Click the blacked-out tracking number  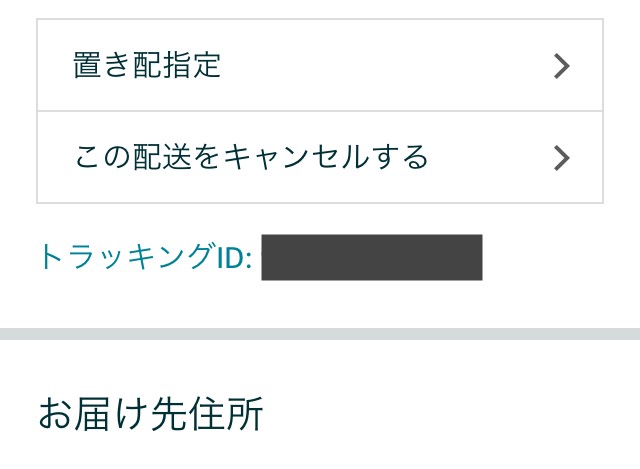click(372, 257)
